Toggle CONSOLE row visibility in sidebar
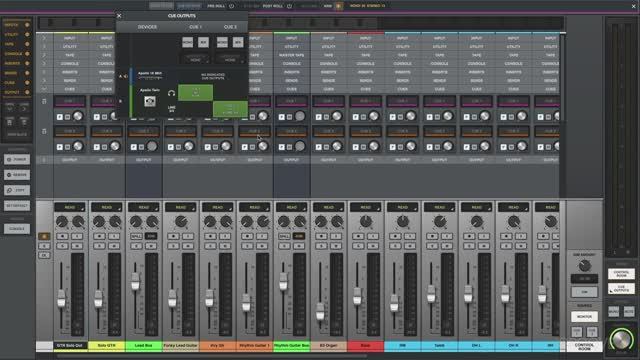This screenshot has height=360, width=640. [x=27, y=54]
